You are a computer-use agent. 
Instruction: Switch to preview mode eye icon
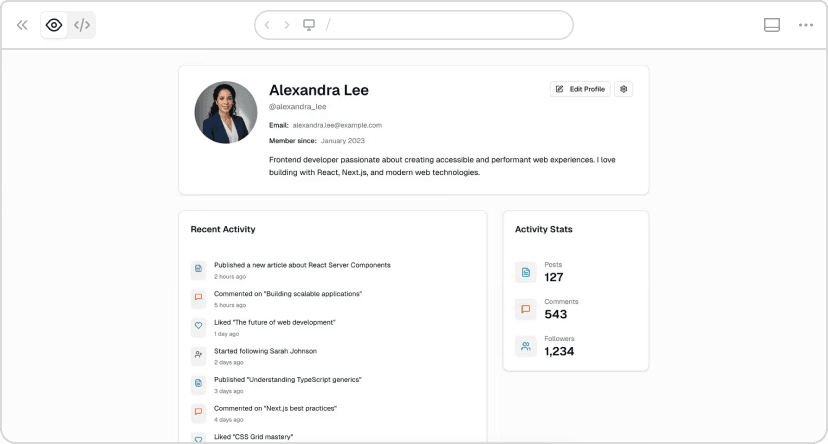[54, 25]
